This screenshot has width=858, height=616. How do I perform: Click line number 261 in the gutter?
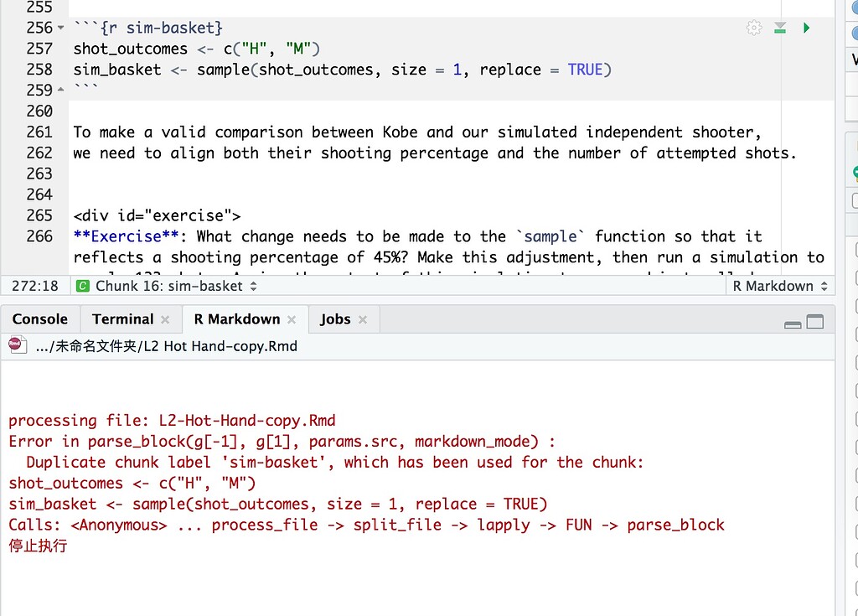[39, 132]
